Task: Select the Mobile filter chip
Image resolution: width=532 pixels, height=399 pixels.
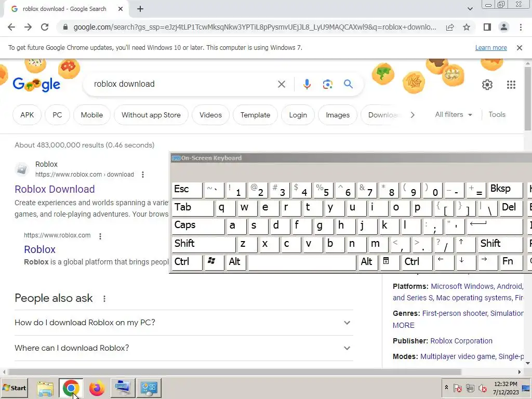Action: click(x=91, y=115)
